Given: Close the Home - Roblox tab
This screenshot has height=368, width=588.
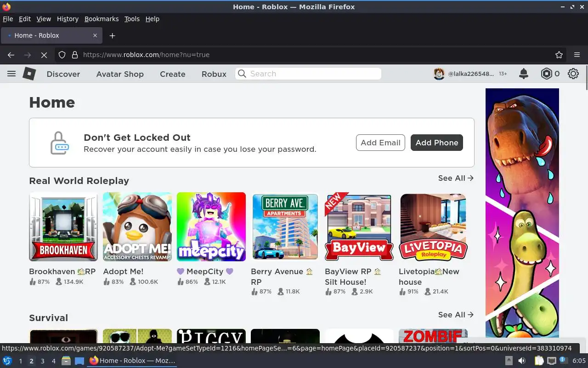Looking at the screenshot, I should 95,35.
